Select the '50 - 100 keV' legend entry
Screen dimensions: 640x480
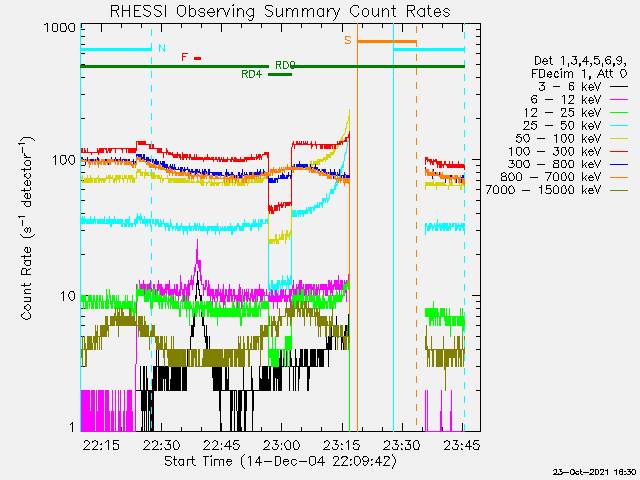(x=571, y=138)
